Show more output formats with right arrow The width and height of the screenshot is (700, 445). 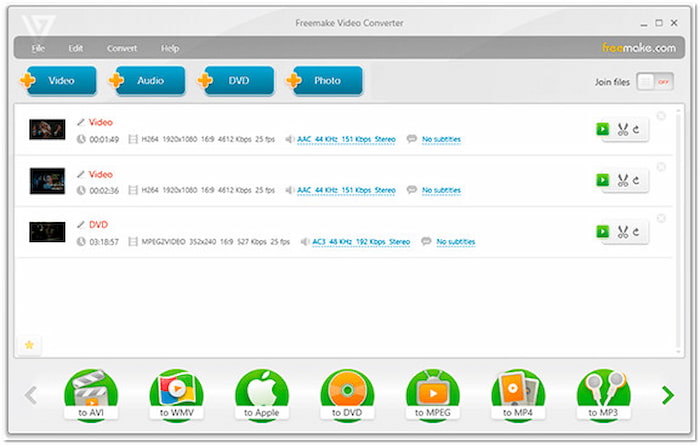[668, 395]
